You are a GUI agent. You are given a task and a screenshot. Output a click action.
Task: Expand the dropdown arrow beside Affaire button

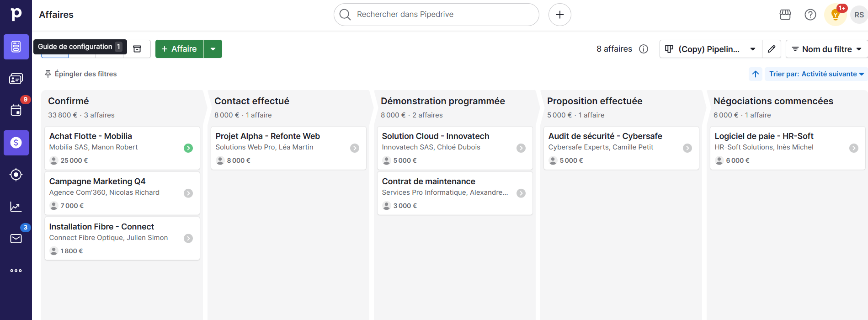click(x=213, y=49)
